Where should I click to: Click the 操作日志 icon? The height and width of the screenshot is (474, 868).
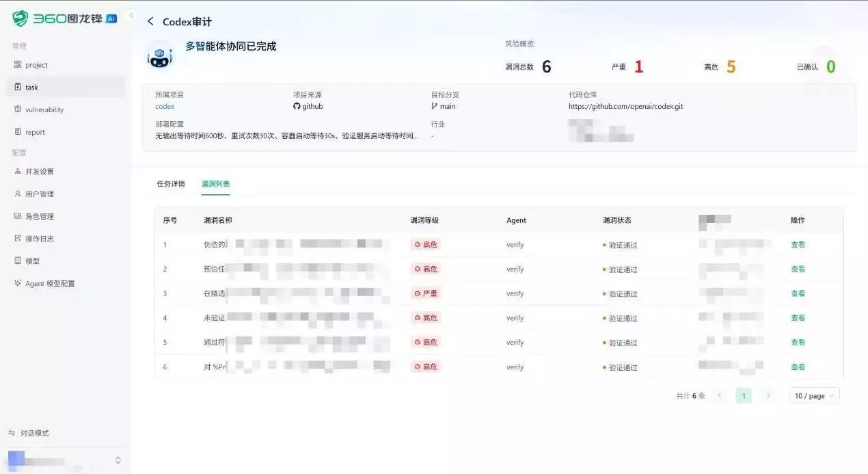click(x=18, y=239)
